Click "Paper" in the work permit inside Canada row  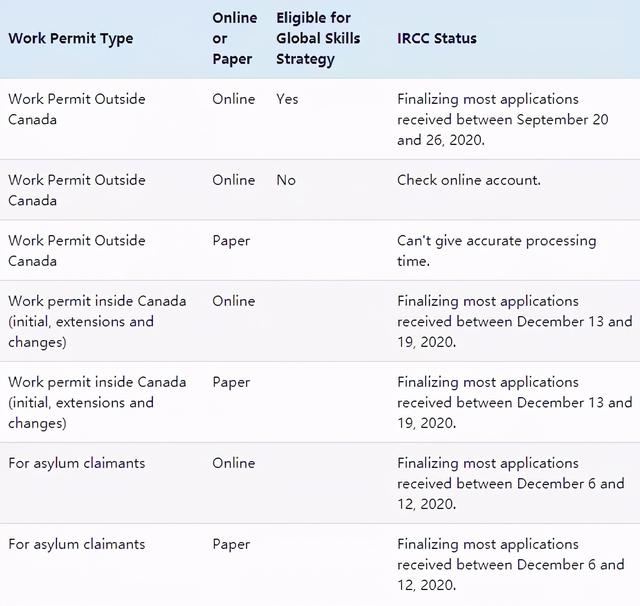coord(231,382)
